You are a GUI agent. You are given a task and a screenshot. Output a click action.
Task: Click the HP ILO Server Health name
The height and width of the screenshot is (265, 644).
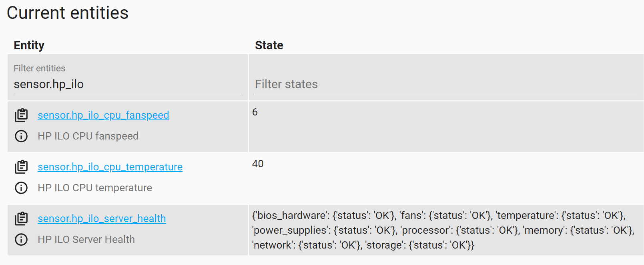[86, 239]
